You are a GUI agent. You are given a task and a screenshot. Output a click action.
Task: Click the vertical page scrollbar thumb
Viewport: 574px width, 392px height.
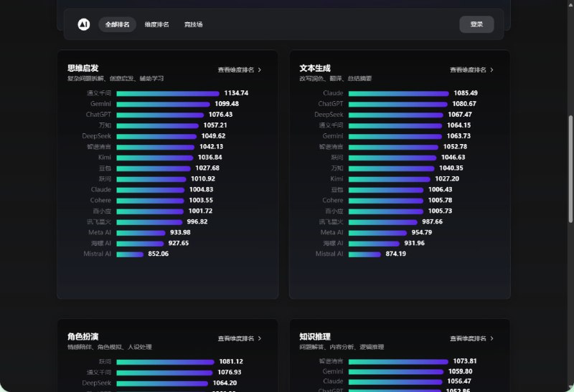570,169
